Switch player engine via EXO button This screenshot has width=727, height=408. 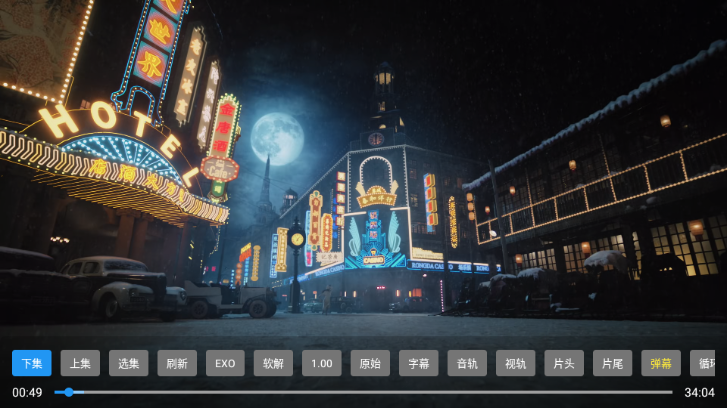click(225, 363)
